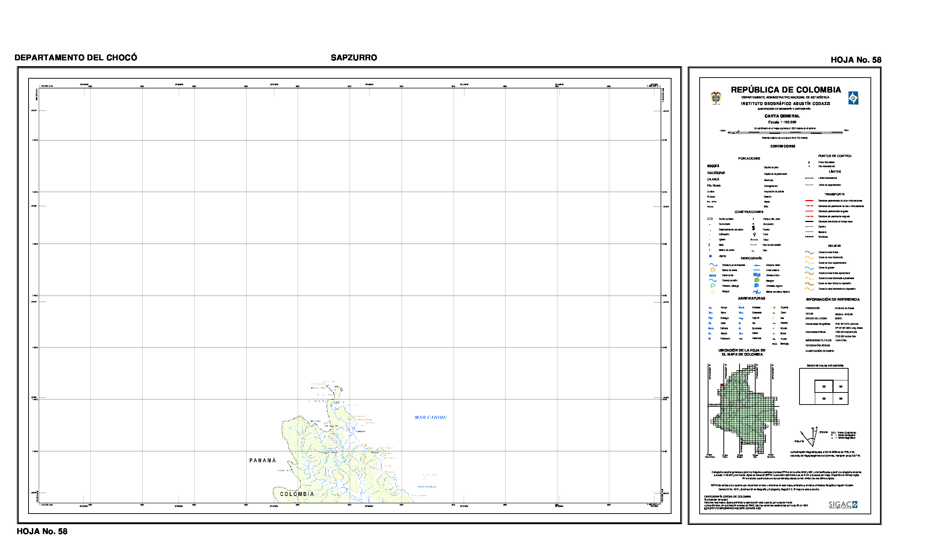Click the 'POBLACIONES' section heading
Image resolution: width=933 pixels, height=560 pixels.
click(x=749, y=158)
